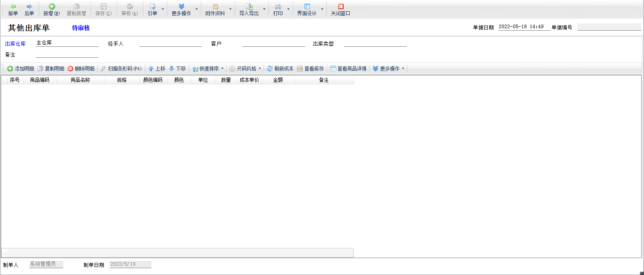Open 界面设计 interface design icon
Screen dimensions: 644x275
pyautogui.click(x=307, y=6)
